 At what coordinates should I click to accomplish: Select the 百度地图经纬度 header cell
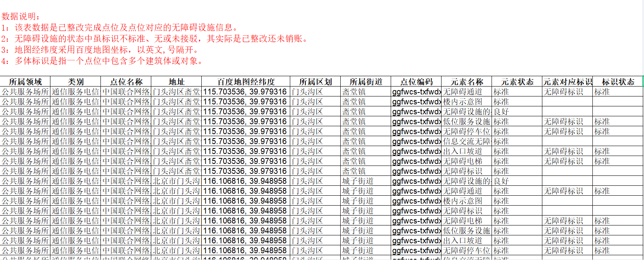tap(246, 82)
